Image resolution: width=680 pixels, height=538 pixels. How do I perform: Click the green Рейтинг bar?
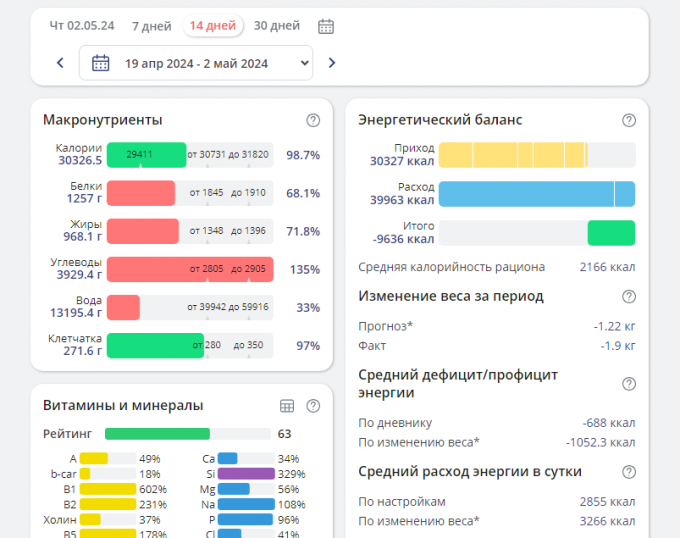pos(157,434)
